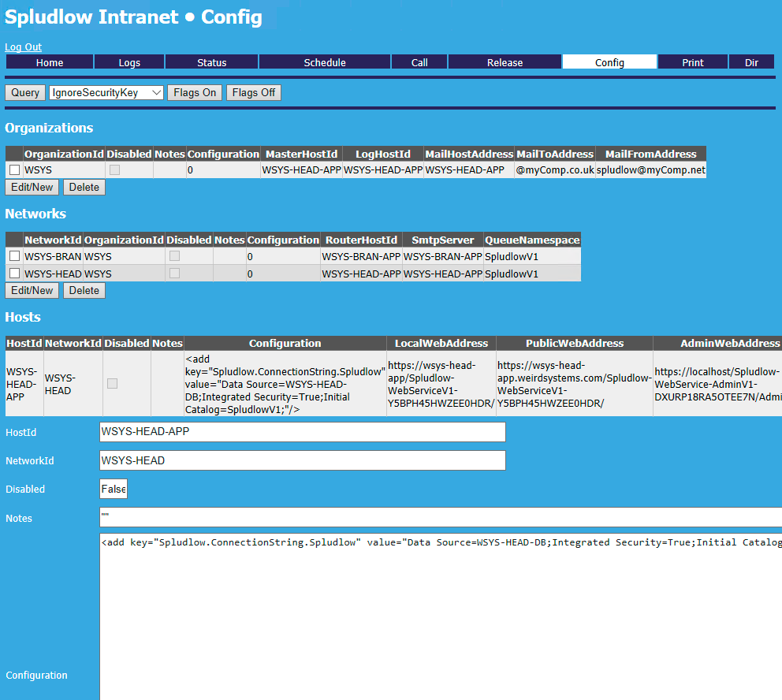Click the Configuration cell in Hosts table

click(285, 384)
